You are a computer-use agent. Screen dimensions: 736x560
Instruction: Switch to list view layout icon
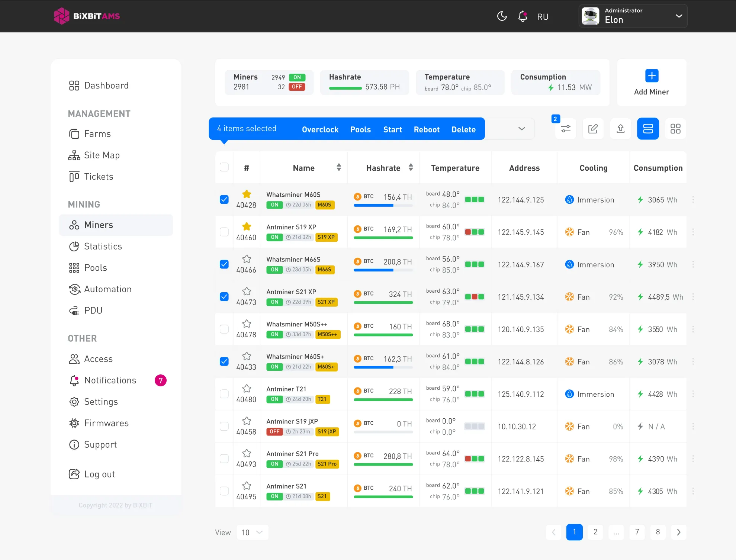(648, 129)
